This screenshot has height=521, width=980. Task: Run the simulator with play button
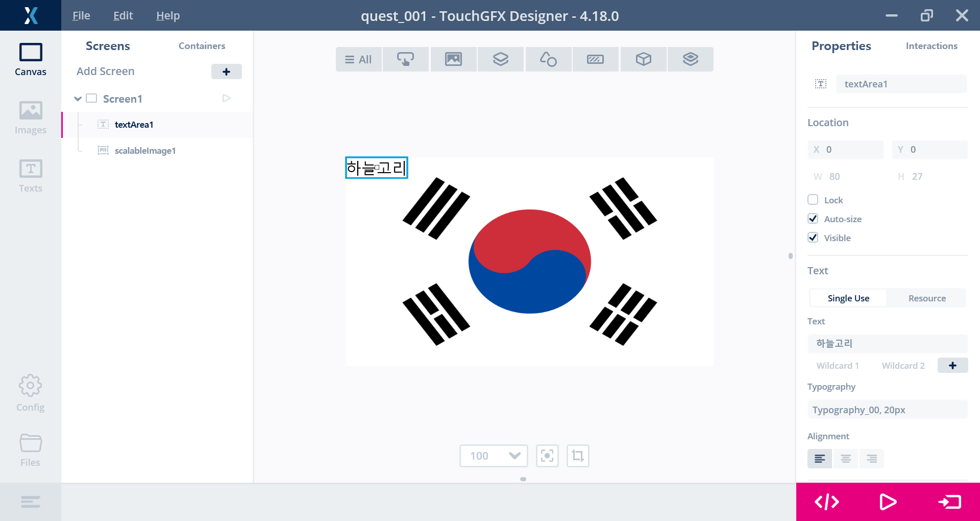(888, 502)
